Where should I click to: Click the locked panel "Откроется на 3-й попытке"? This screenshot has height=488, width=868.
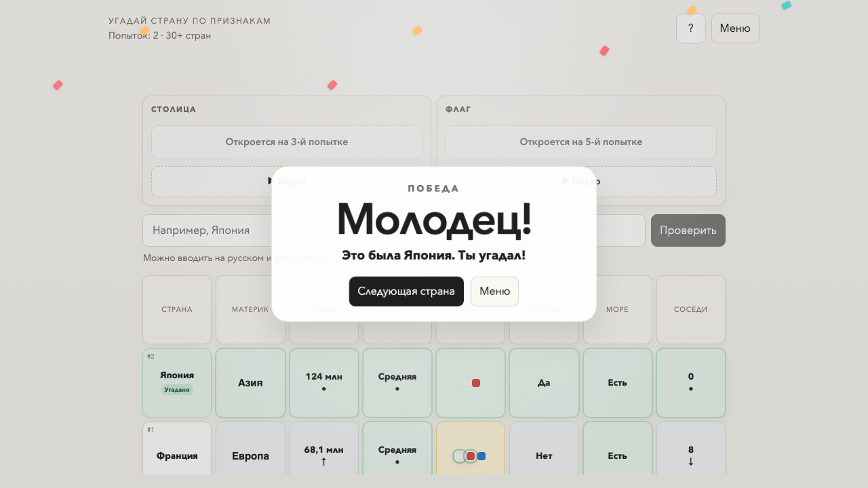(286, 142)
